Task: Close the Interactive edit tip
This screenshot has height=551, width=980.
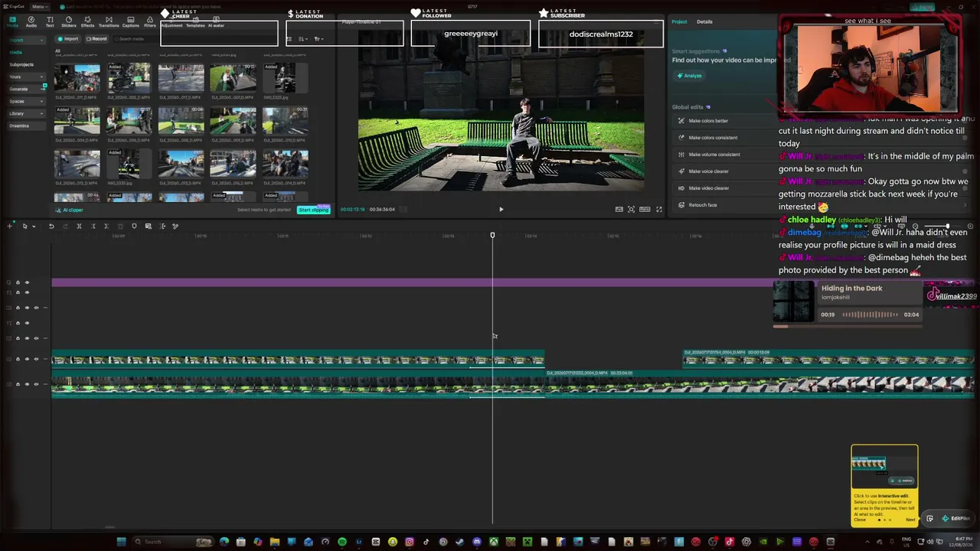Action: coord(860,520)
